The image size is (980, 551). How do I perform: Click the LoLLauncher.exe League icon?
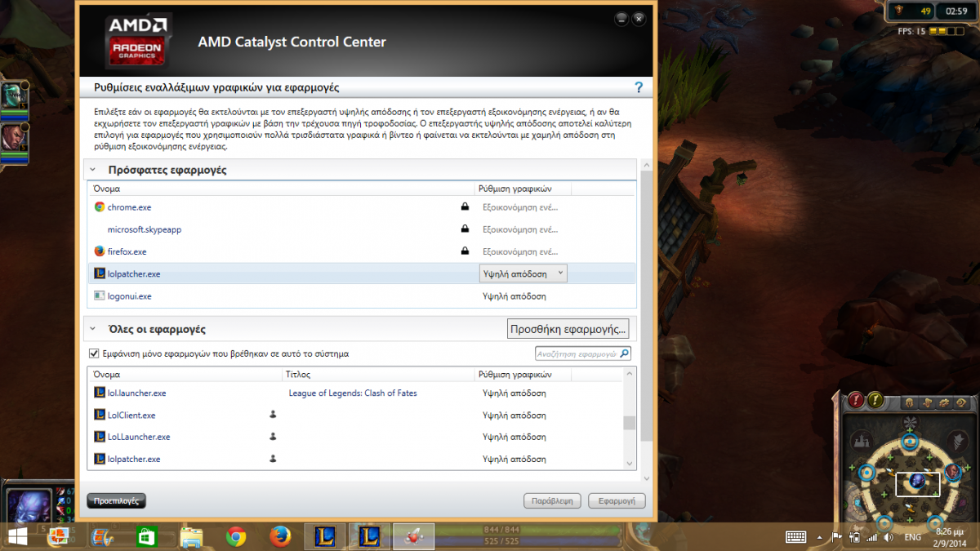pyautogui.click(x=100, y=437)
